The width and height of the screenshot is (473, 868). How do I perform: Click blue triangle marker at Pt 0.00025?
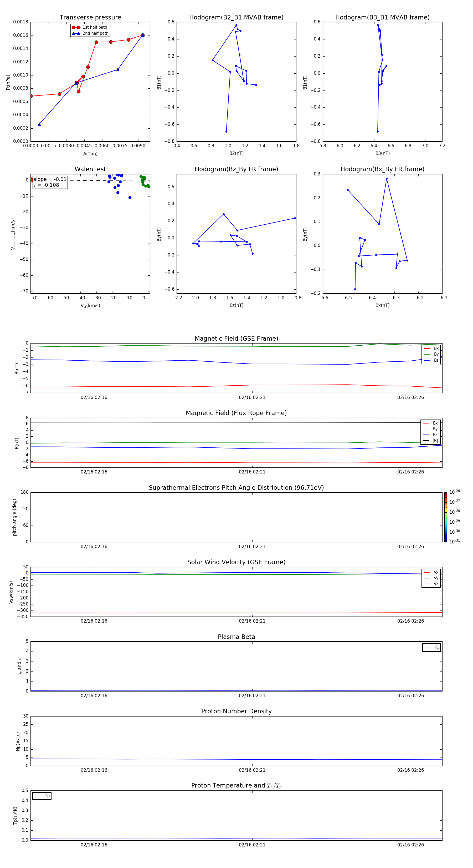[x=39, y=124]
